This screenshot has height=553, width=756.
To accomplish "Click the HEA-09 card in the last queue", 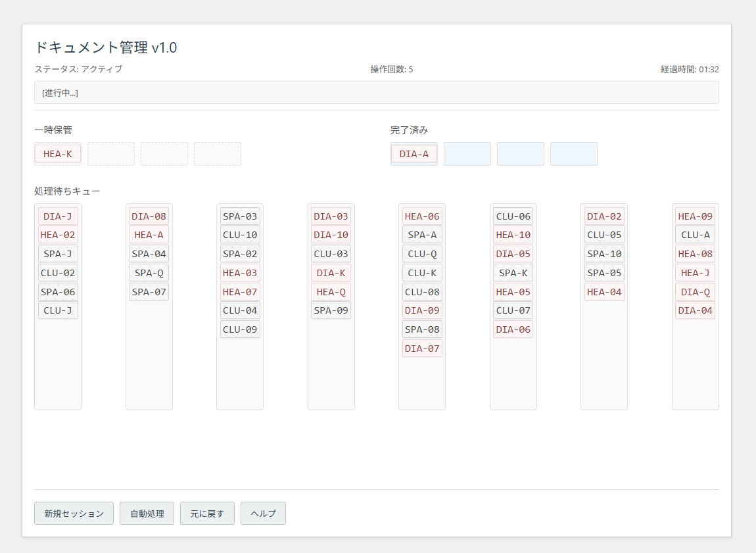I will [x=695, y=215].
